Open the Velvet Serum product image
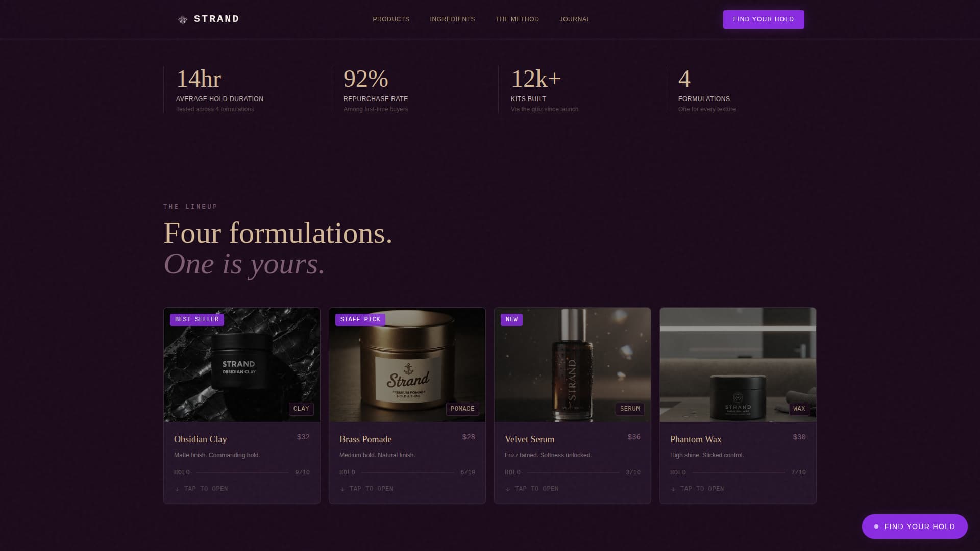980x551 pixels. pos(573,365)
